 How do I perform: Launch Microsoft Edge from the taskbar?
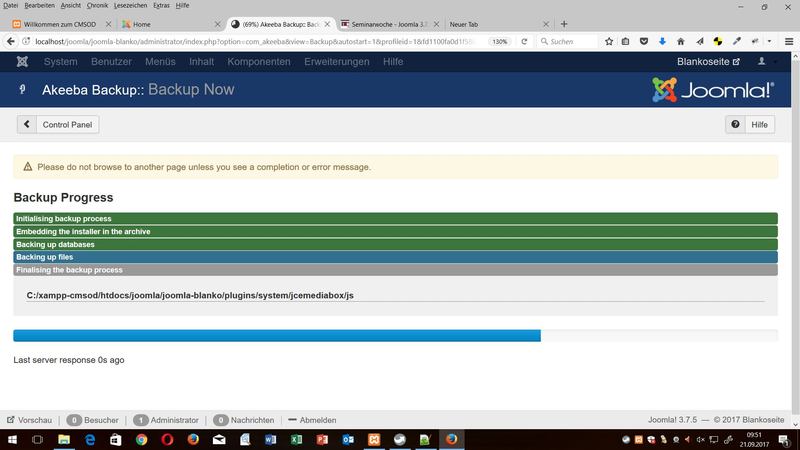[x=90, y=439]
